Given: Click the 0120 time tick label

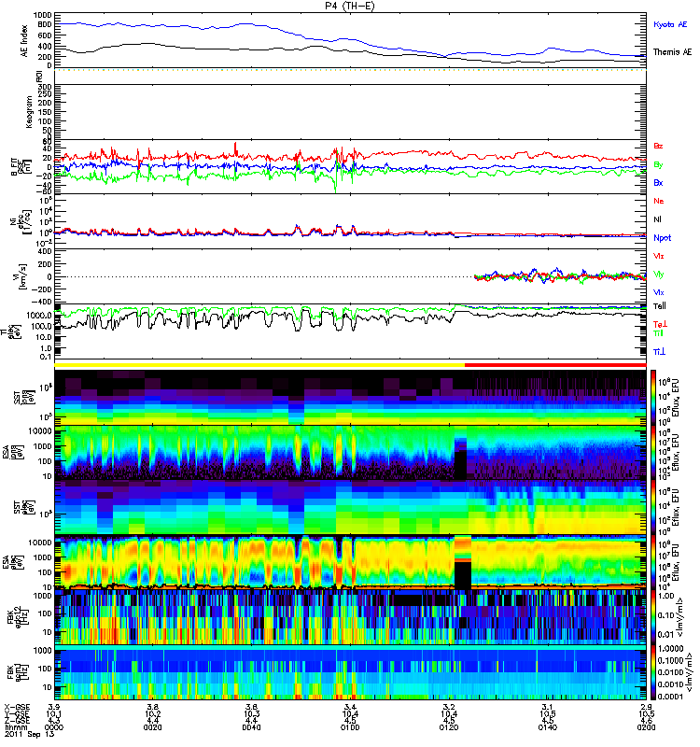Looking at the screenshot, I should pos(449,727).
